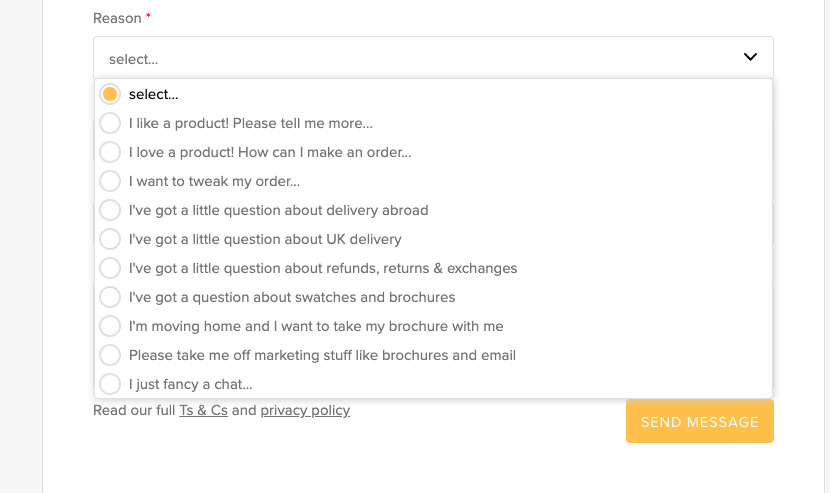Choose 'I like a product! Please tell me more...'

433,123
